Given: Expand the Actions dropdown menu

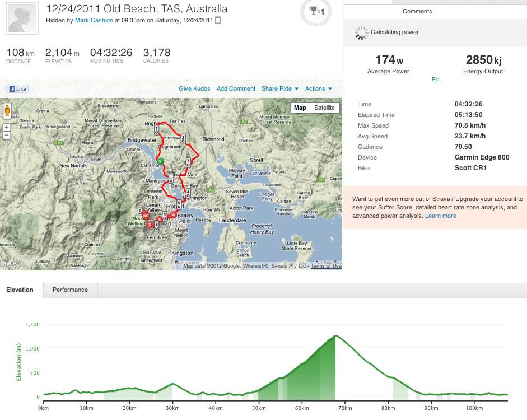Looking at the screenshot, I should coord(318,88).
